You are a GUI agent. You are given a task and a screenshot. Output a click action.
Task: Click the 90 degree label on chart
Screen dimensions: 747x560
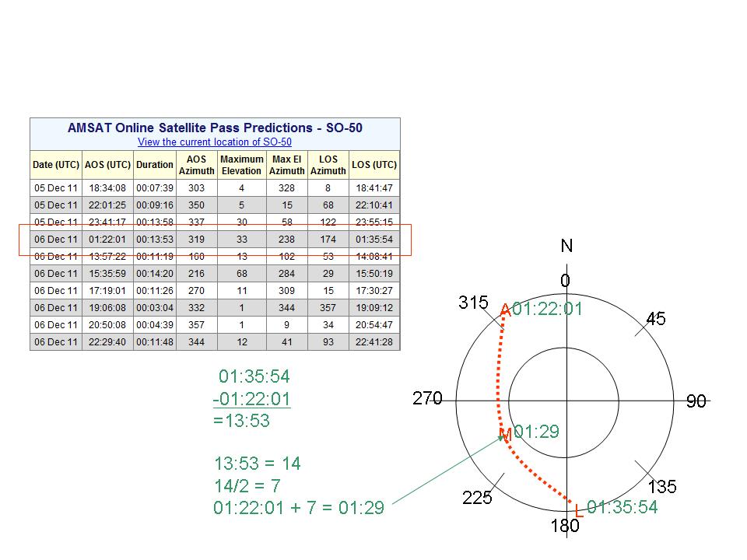[x=696, y=401]
